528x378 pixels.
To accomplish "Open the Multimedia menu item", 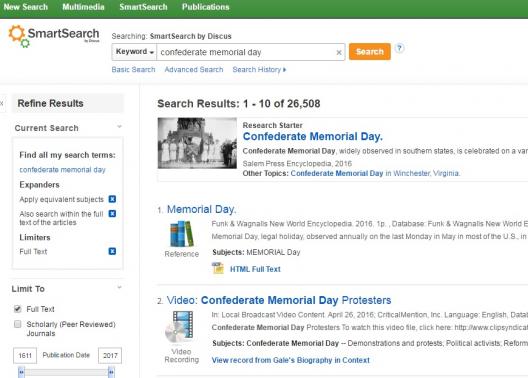I will point(83,7).
